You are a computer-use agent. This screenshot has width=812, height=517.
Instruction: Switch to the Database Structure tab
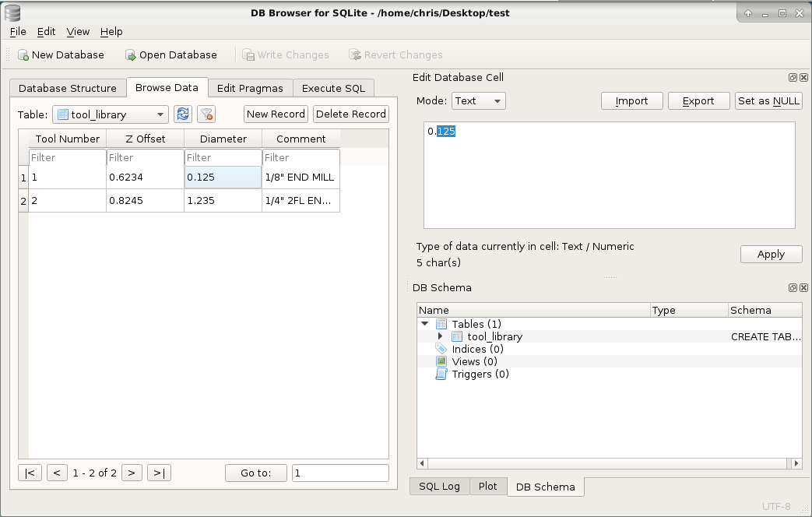[68, 88]
